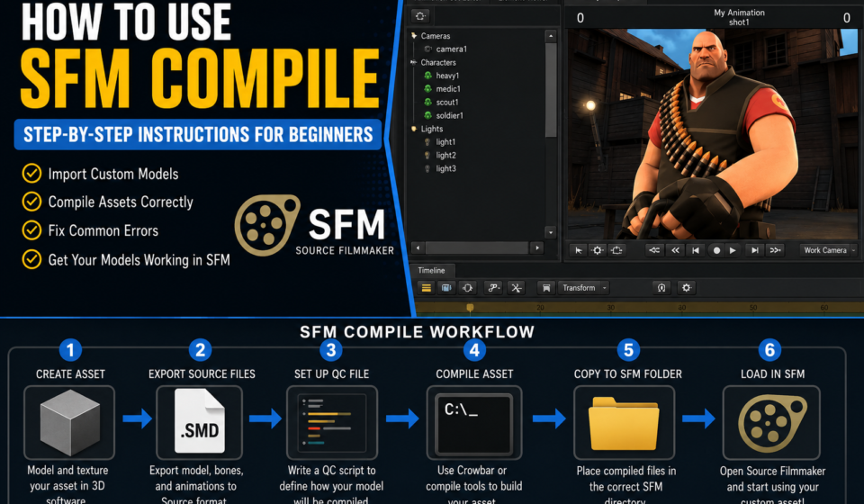Click the horizontal scrollbar thumb under the tree
Screen dimensions: 864x504
477,248
